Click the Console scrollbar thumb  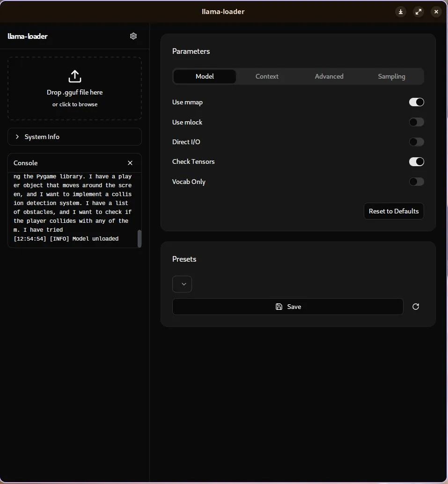(x=140, y=238)
